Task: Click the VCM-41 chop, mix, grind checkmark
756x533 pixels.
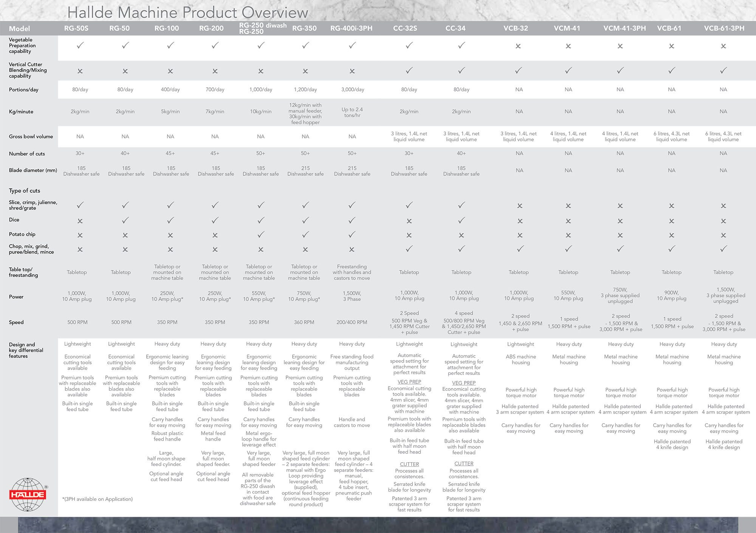Action: click(569, 249)
